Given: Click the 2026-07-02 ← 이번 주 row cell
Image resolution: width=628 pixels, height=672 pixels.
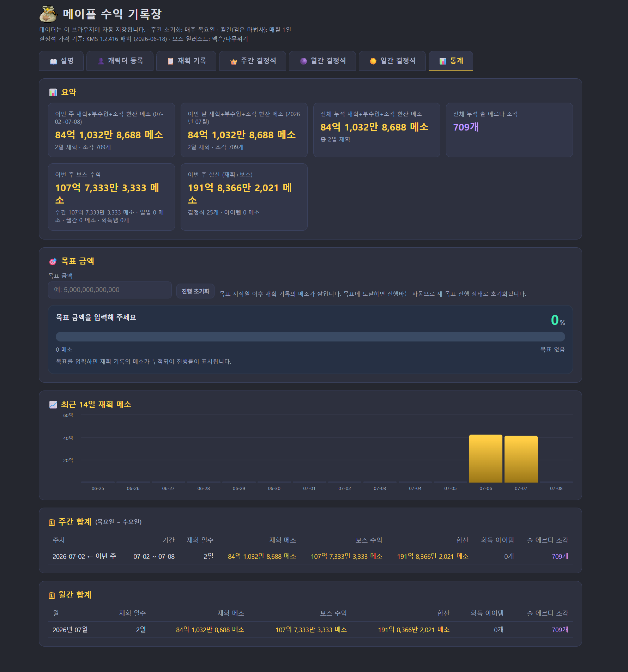Looking at the screenshot, I should [84, 557].
